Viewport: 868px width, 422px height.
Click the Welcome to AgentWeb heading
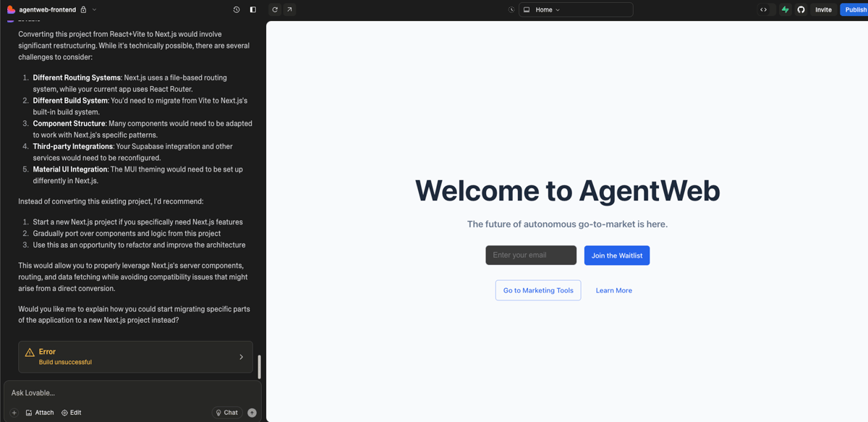[x=567, y=190]
